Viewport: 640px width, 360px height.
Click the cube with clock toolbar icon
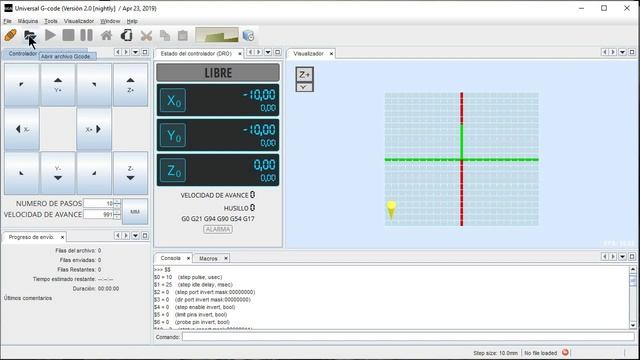[248, 36]
